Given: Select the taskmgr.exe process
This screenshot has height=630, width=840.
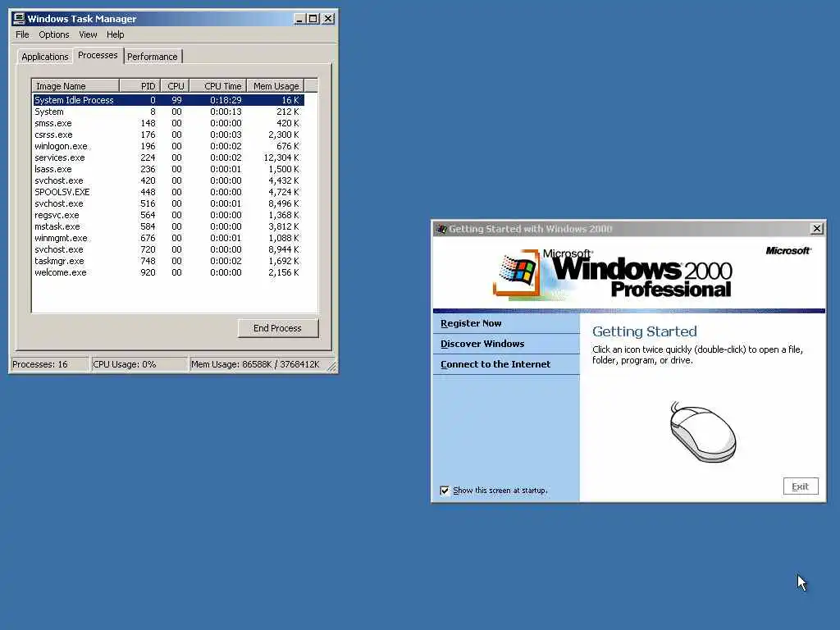Looking at the screenshot, I should point(168,261).
